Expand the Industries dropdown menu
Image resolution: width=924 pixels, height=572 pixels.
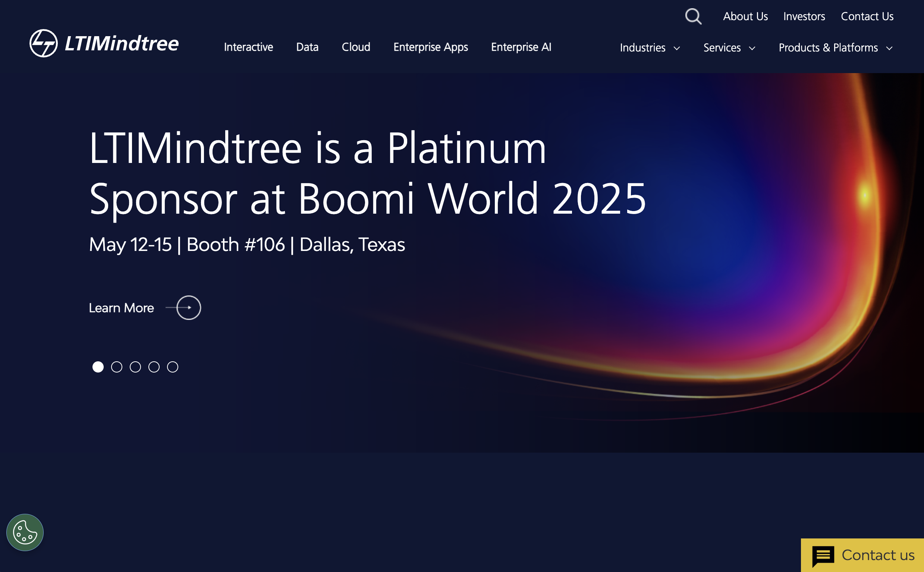coord(642,48)
